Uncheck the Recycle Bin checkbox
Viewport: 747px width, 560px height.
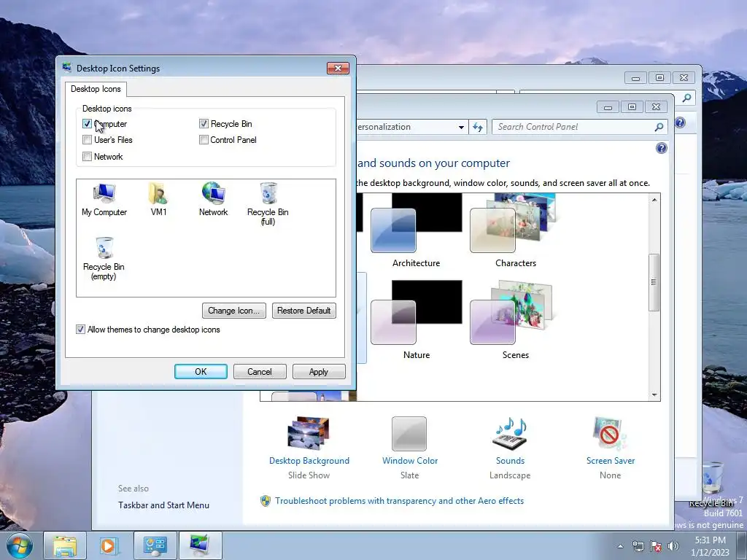[204, 124]
